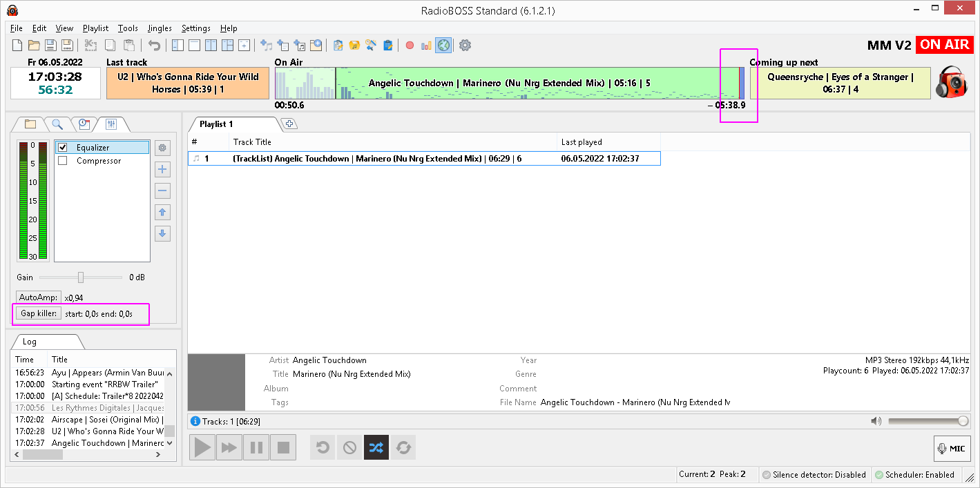Open DSP effect settings gear button
This screenshot has width=980, height=488.
pos(163,148)
